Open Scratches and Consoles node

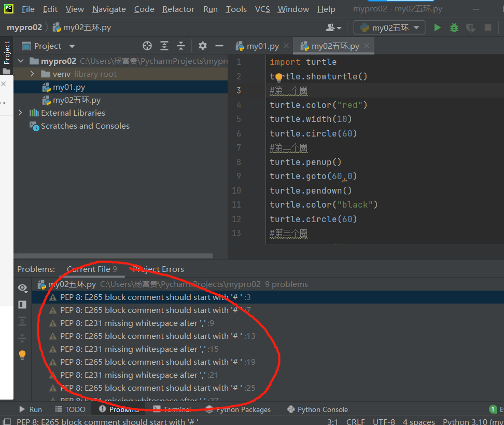85,126
